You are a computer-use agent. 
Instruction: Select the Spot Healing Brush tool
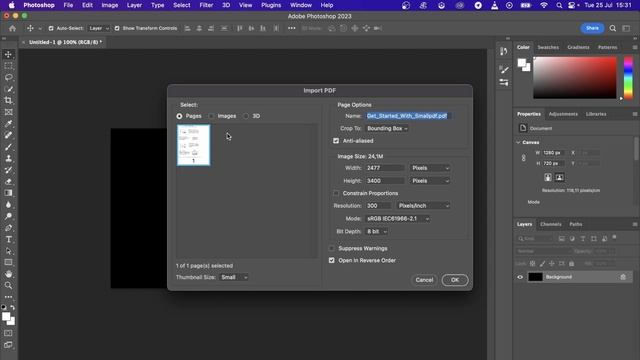[8, 135]
